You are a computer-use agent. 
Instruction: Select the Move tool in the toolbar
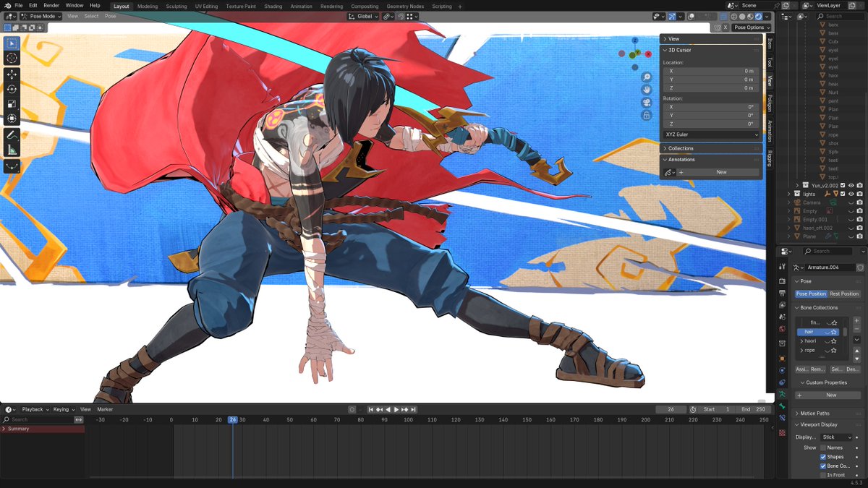pos(12,74)
